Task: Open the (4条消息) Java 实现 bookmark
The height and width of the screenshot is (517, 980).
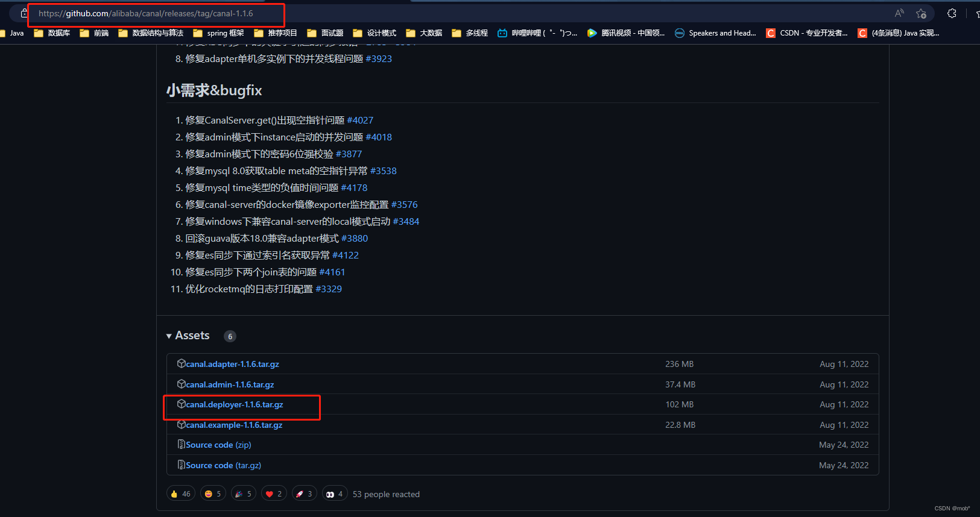Action: (899, 33)
